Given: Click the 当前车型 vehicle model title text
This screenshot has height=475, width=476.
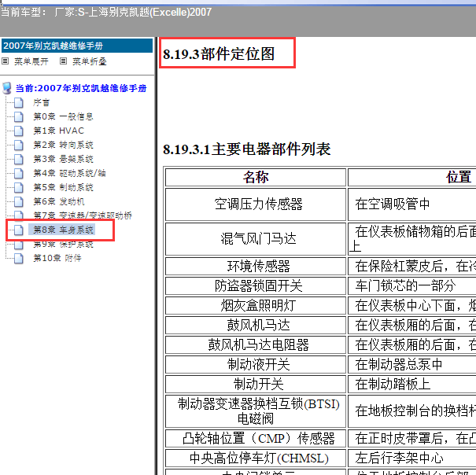Looking at the screenshot, I should click(x=106, y=12).
